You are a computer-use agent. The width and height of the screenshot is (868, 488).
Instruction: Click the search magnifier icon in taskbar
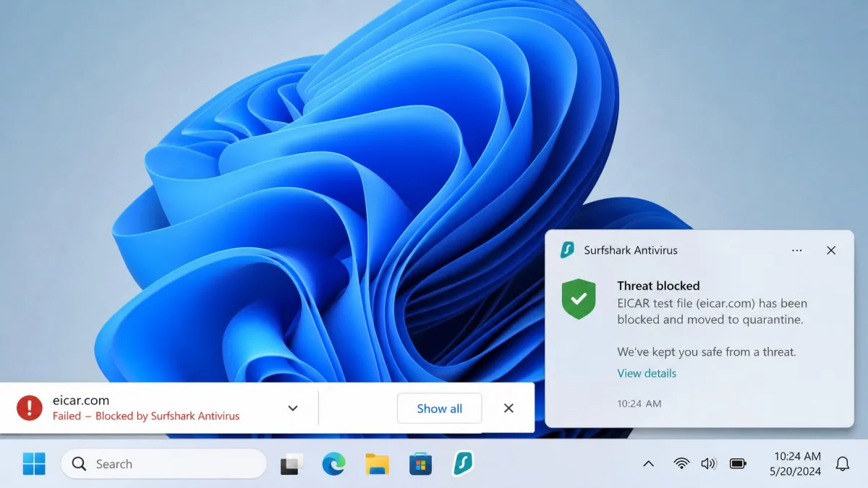pos(79,463)
